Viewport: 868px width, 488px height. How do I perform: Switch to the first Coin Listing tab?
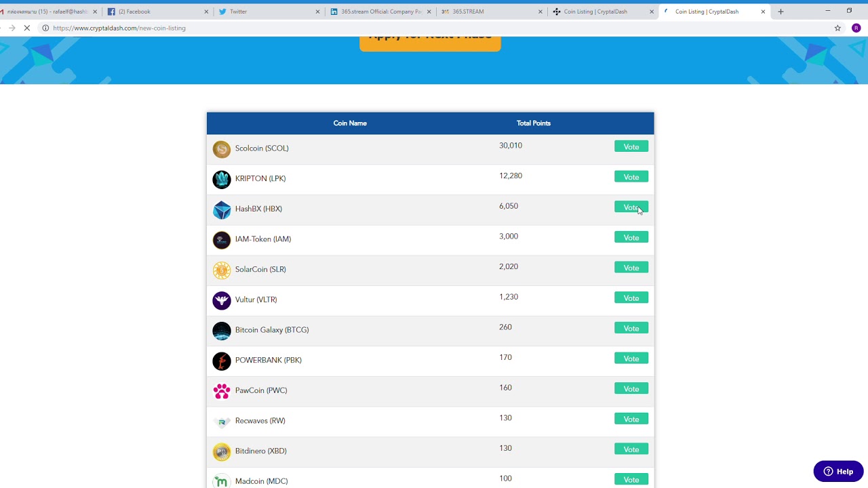[x=603, y=12]
